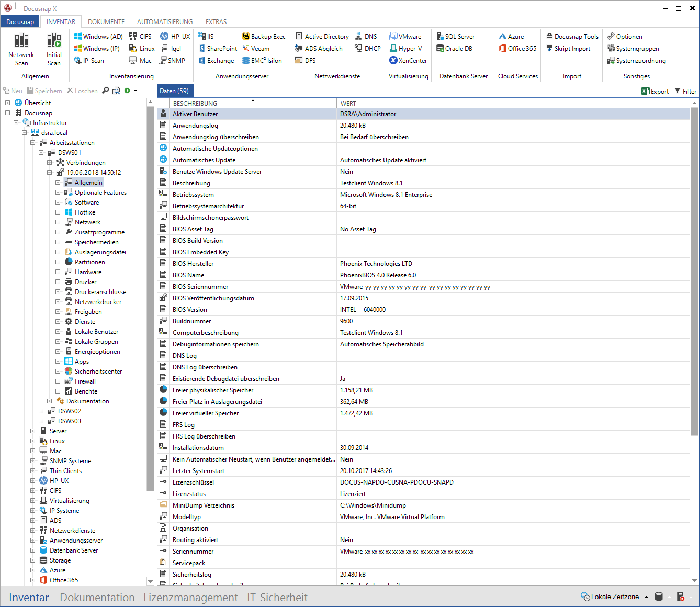Open Veeam scan
Viewport: 700px width, 607px height.
[255, 48]
